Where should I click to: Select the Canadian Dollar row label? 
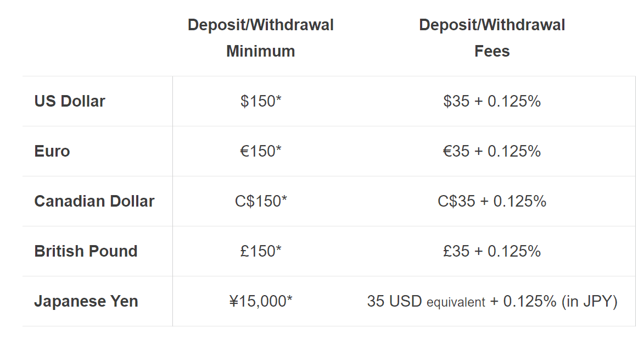94,201
